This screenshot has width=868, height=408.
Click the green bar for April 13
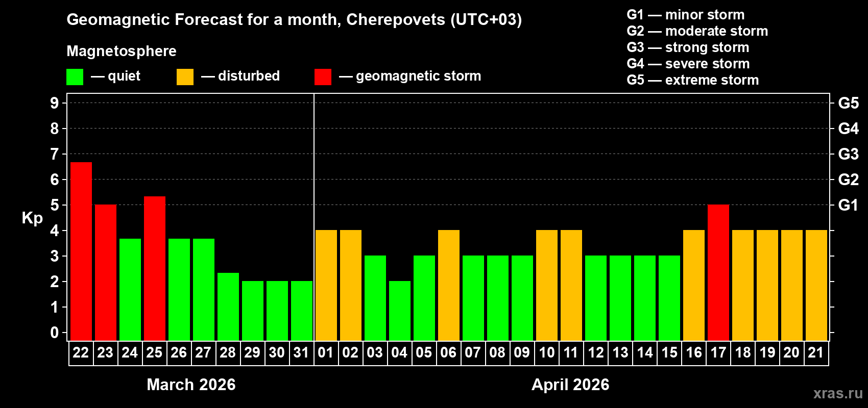tap(620, 298)
